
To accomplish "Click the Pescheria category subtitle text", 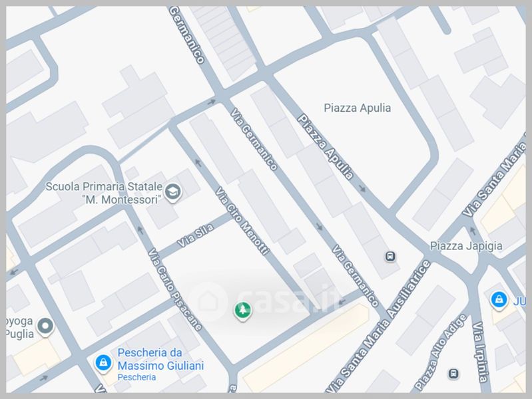I will [136, 377].
